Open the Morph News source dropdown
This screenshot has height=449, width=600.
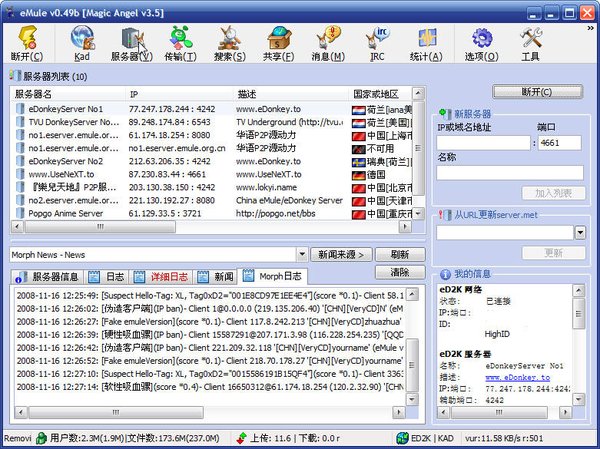point(302,254)
